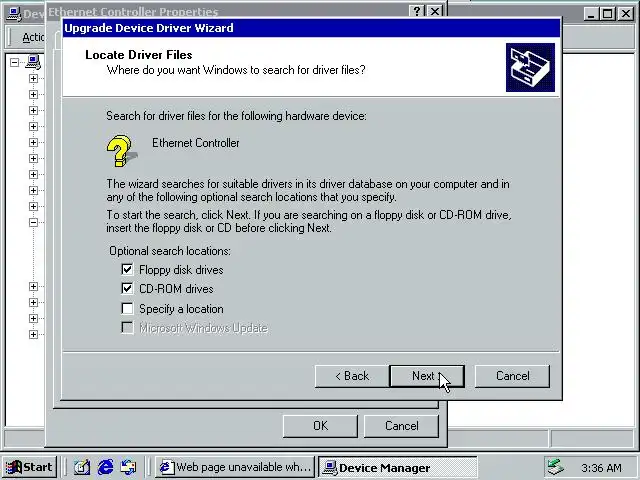This screenshot has width=640, height=480.
Task: Close the Ethernet Controller Properties dialog
Action: coord(435,11)
